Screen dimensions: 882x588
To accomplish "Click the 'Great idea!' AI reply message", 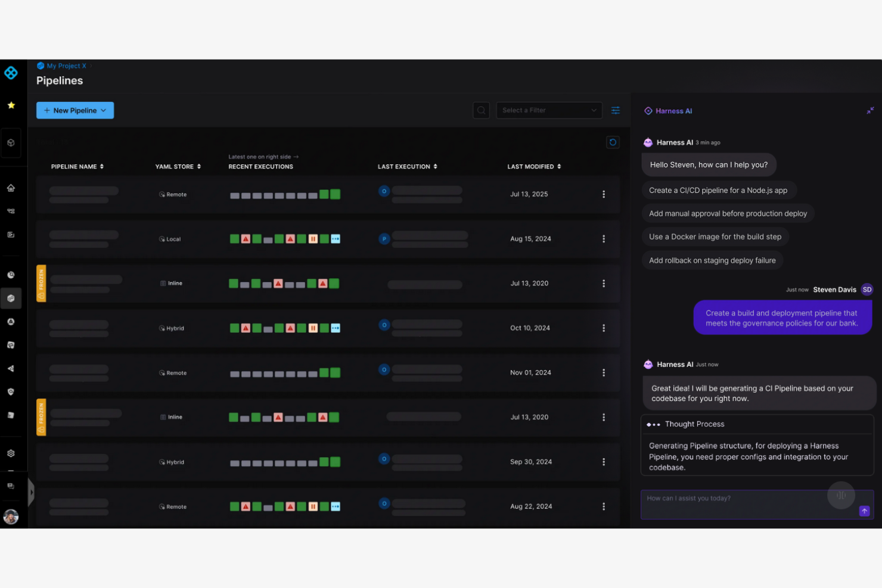I will click(x=758, y=393).
